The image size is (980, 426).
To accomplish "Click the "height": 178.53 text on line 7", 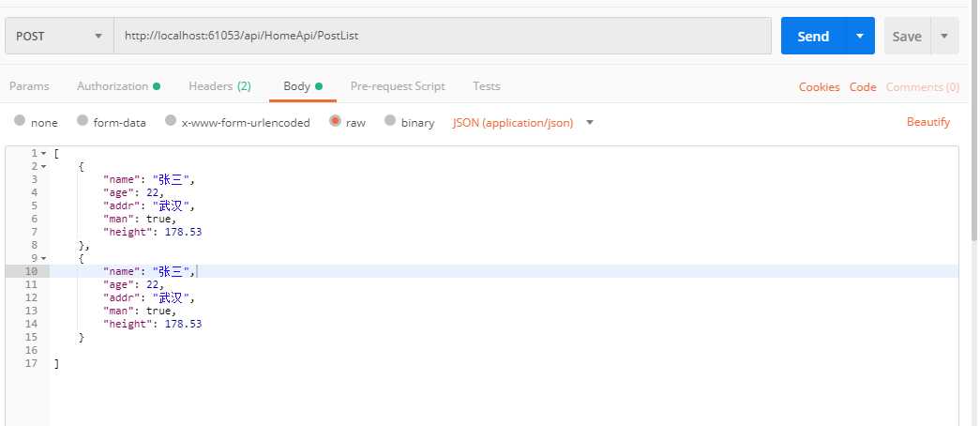I will click(x=153, y=232).
